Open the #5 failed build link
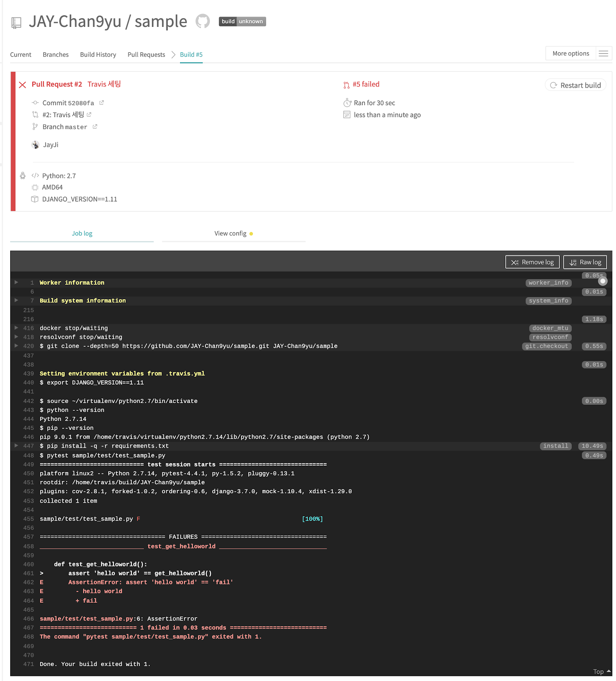This screenshot has height=681, width=616. (366, 84)
